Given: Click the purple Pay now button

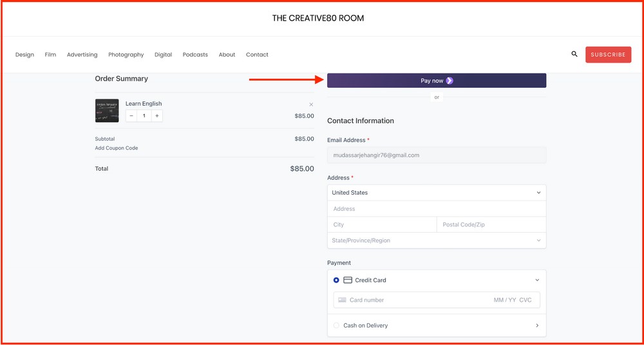Looking at the screenshot, I should click(x=437, y=81).
